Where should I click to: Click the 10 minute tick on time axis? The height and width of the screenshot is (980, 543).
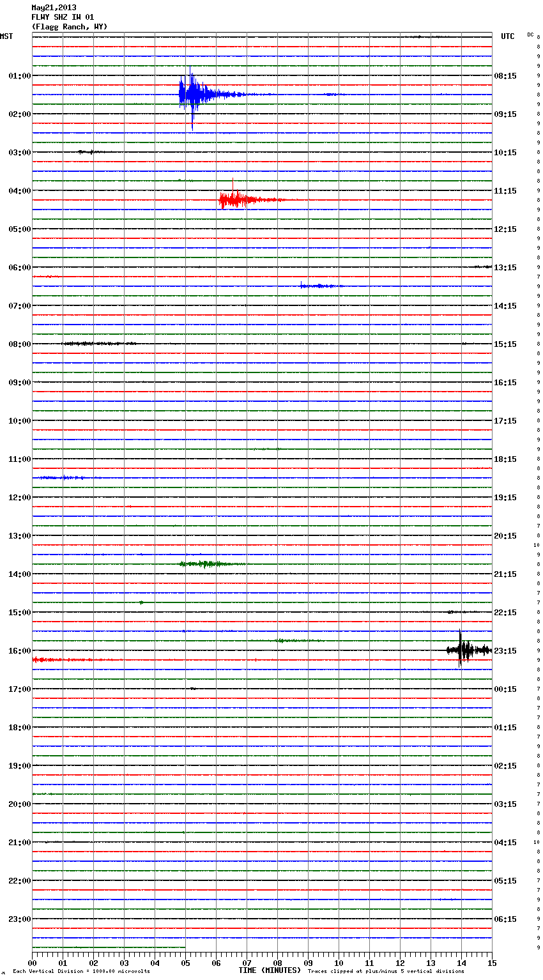(339, 963)
